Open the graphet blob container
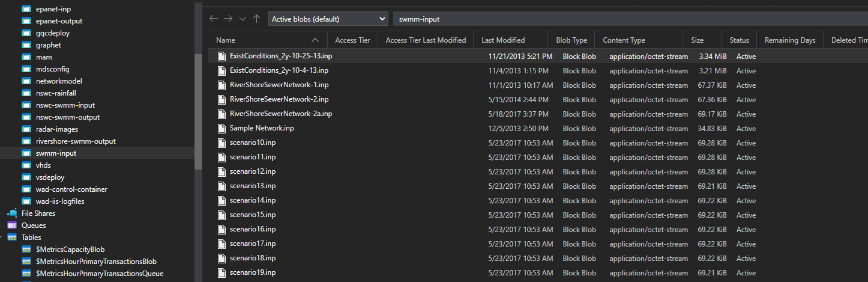 tap(49, 45)
